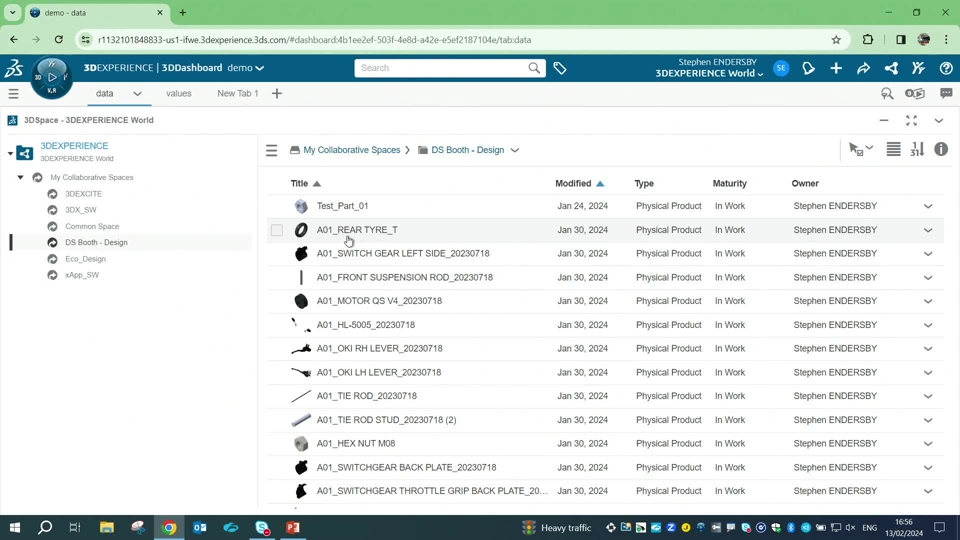Tick the A01_REAR TYRE_T checkbox

pyautogui.click(x=277, y=230)
